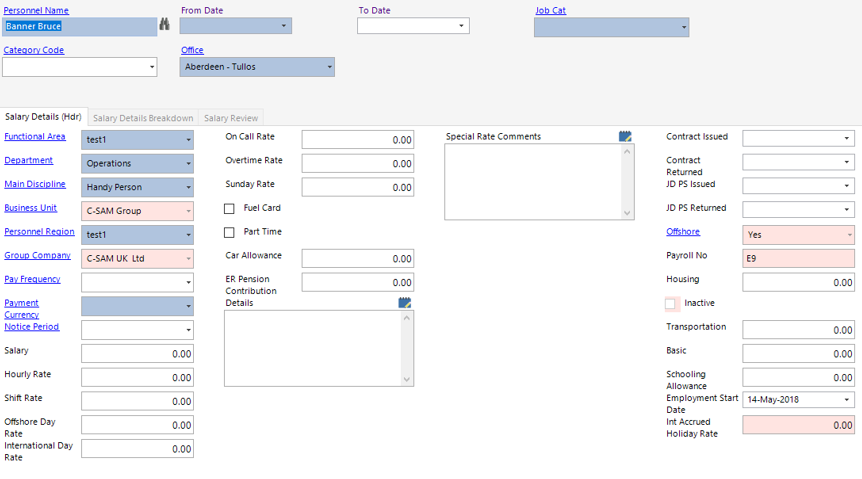Expand Group Company dropdown showing C-SAM UK Ltd
Screen dimensions: 862x479
pos(188,258)
